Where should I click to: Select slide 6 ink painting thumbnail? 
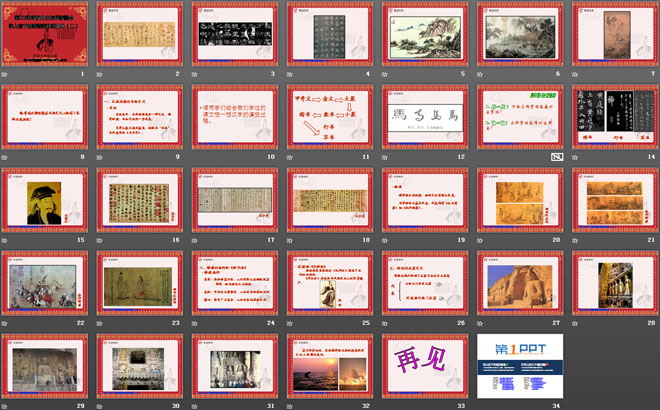coord(520,34)
